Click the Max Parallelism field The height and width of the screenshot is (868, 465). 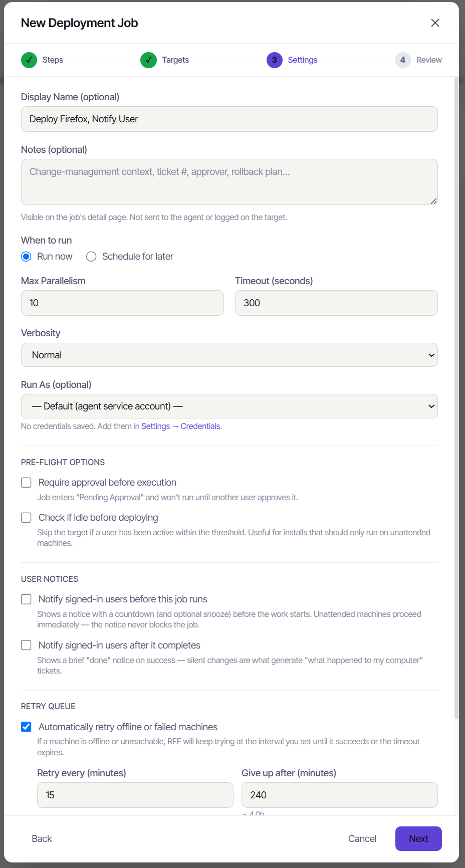[122, 303]
